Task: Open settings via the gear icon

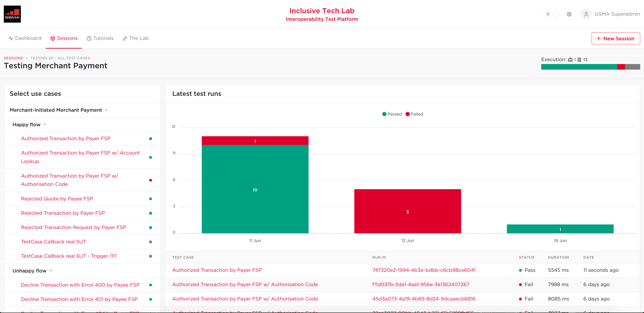Action: point(569,14)
